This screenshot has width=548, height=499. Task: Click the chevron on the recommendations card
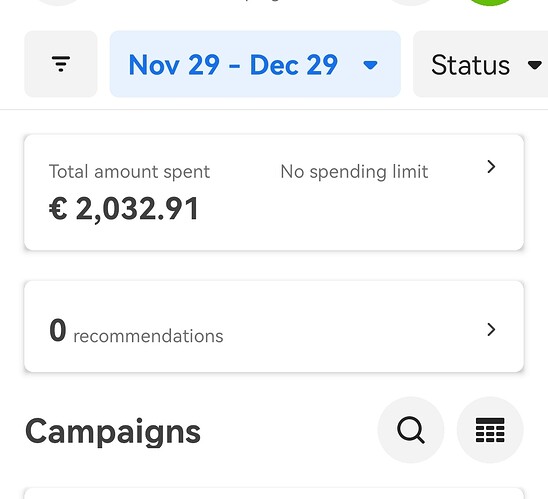click(x=491, y=330)
